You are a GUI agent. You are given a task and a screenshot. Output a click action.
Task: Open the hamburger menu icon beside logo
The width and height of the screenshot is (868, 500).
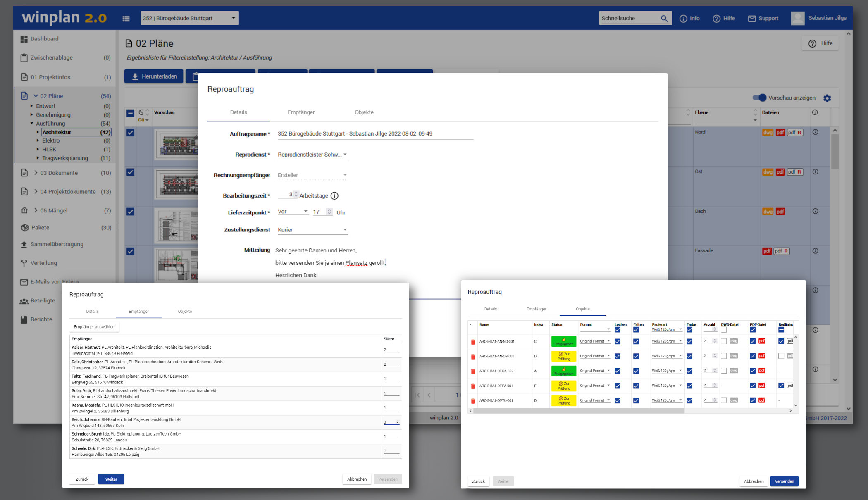126,18
